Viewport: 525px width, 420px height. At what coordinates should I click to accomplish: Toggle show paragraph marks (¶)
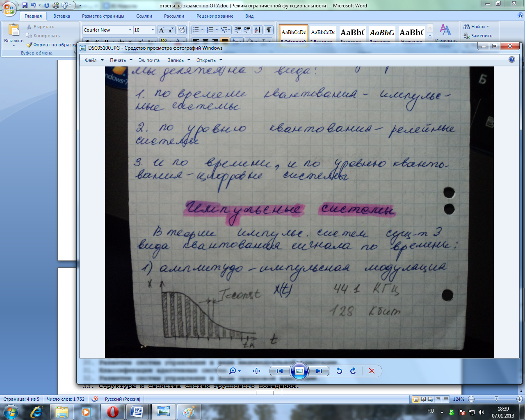coord(269,30)
